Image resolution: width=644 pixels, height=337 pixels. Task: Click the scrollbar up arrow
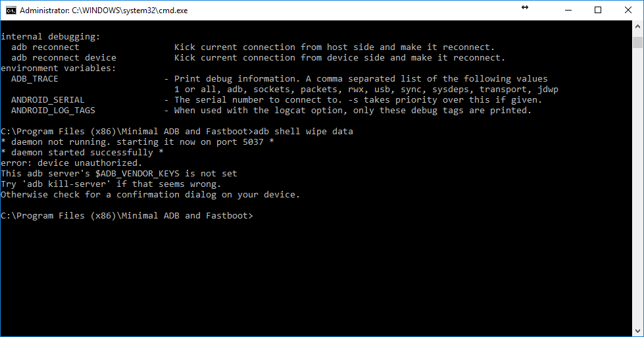point(638,26)
